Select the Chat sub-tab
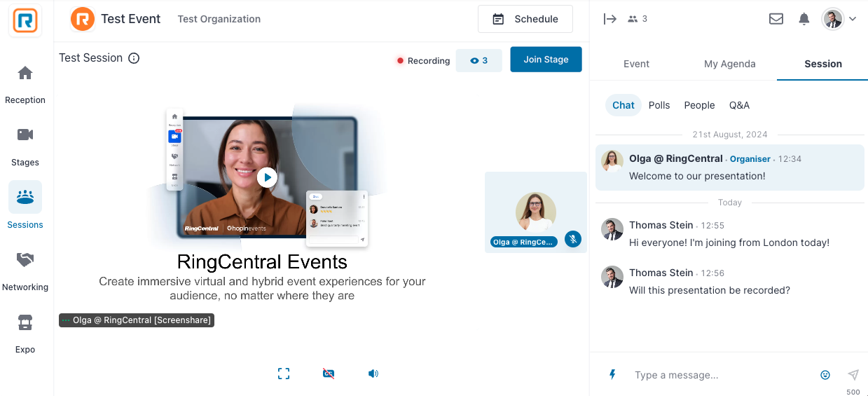 [624, 105]
